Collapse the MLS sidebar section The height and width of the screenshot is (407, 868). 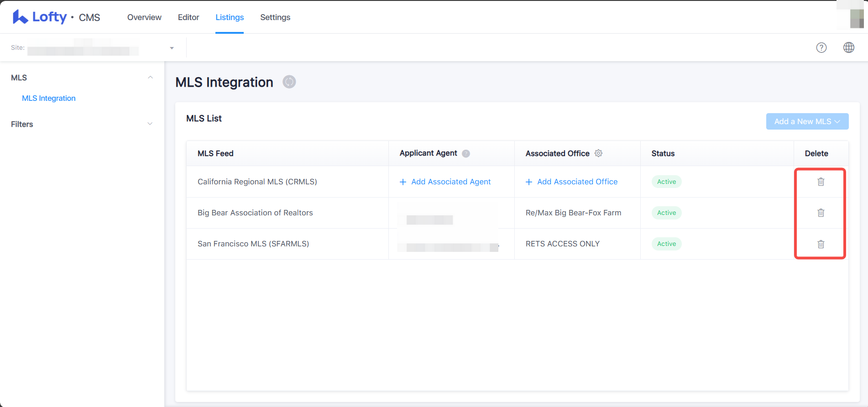150,78
